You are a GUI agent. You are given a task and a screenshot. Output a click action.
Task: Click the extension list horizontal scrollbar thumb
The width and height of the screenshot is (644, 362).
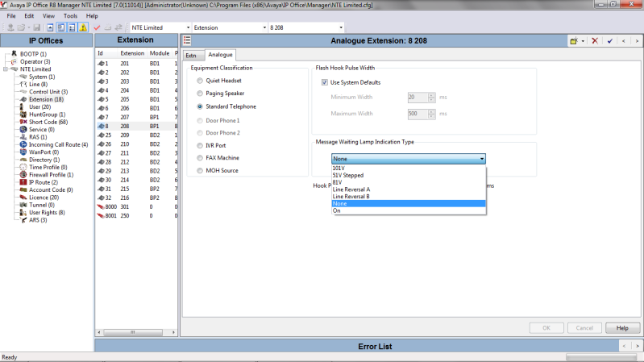133,332
